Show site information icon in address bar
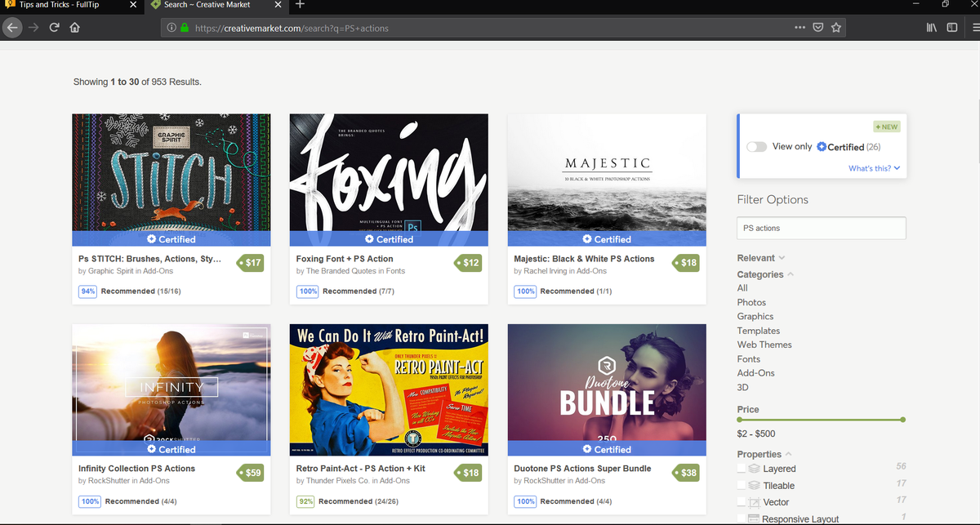The image size is (980, 525). (171, 28)
